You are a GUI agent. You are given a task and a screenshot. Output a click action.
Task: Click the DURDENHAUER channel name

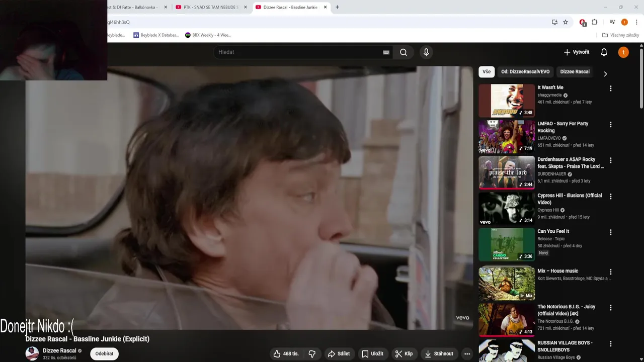coord(551,174)
